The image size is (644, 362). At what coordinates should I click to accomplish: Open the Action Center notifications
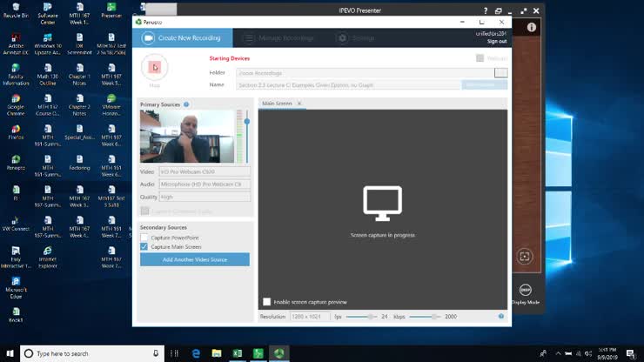631,353
